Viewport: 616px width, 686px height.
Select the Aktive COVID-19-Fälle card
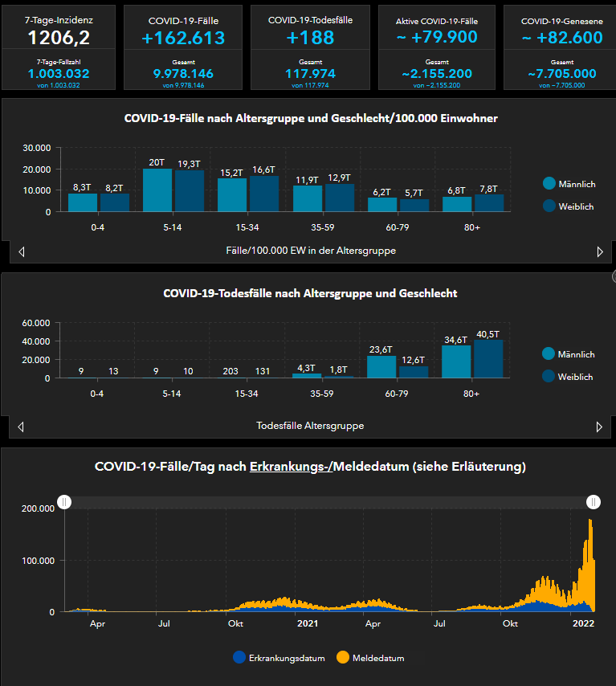pos(436,47)
